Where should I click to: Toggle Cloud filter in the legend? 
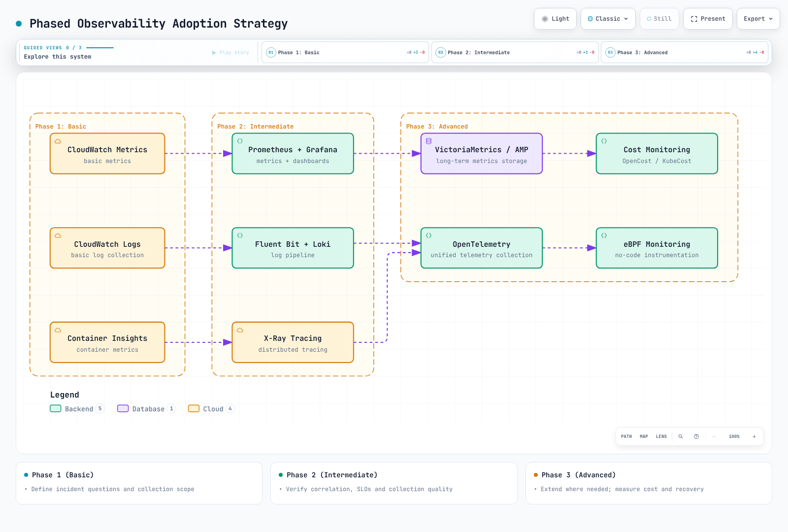[x=212, y=409]
